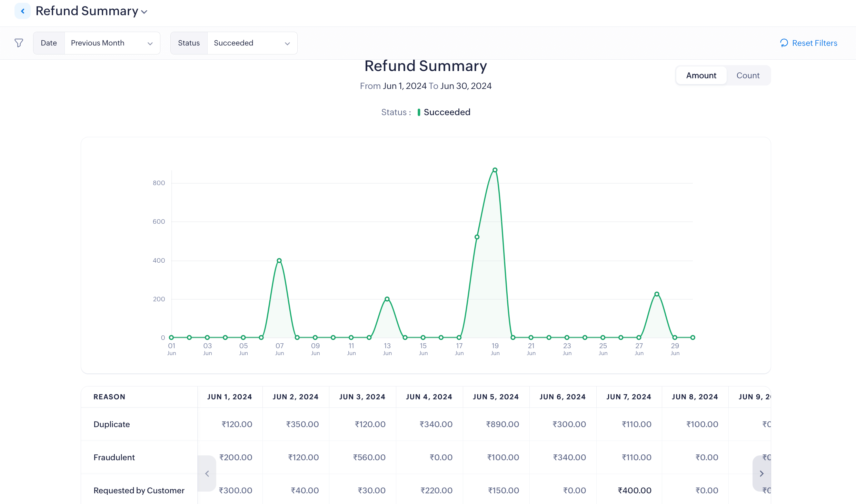The height and width of the screenshot is (504, 856).
Task: Click the Jun 1, 2024 column header
Action: [x=229, y=397]
